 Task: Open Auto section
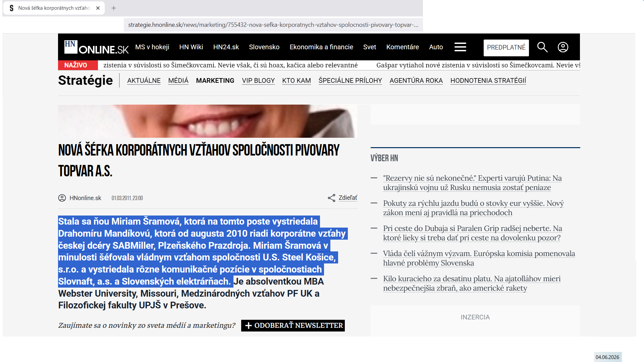(x=436, y=47)
